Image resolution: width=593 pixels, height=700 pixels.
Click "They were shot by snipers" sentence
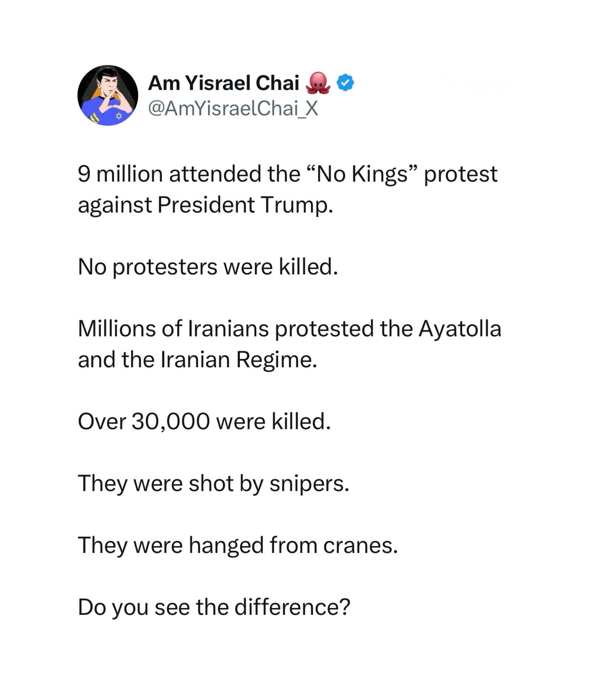[214, 483]
